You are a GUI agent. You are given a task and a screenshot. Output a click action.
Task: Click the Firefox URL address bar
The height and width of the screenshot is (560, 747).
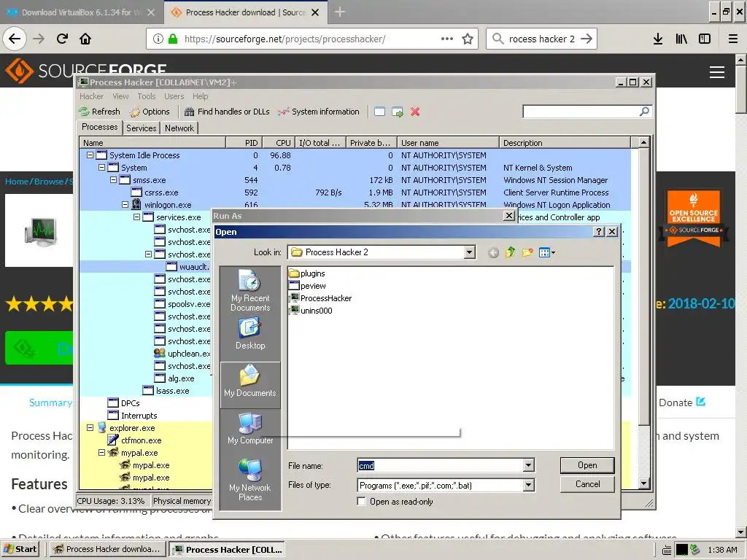tap(312, 39)
